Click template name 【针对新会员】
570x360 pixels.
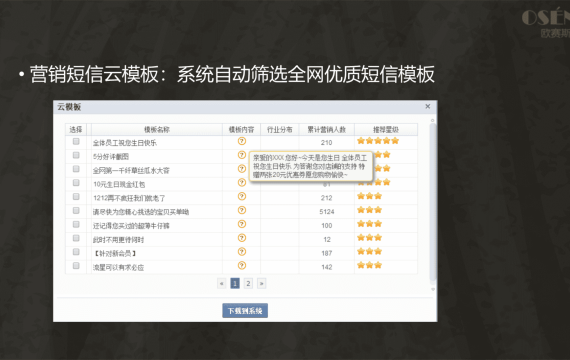click(115, 253)
